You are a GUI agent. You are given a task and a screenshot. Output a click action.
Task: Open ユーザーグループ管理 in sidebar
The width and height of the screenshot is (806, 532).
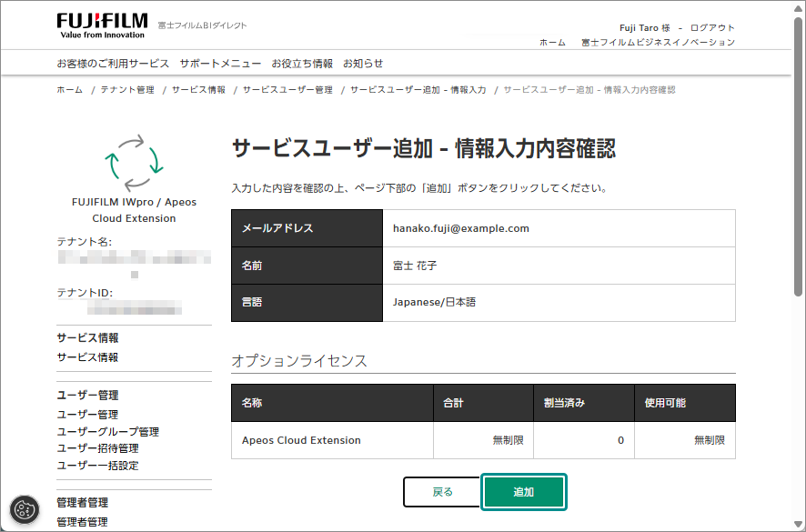coord(108,432)
